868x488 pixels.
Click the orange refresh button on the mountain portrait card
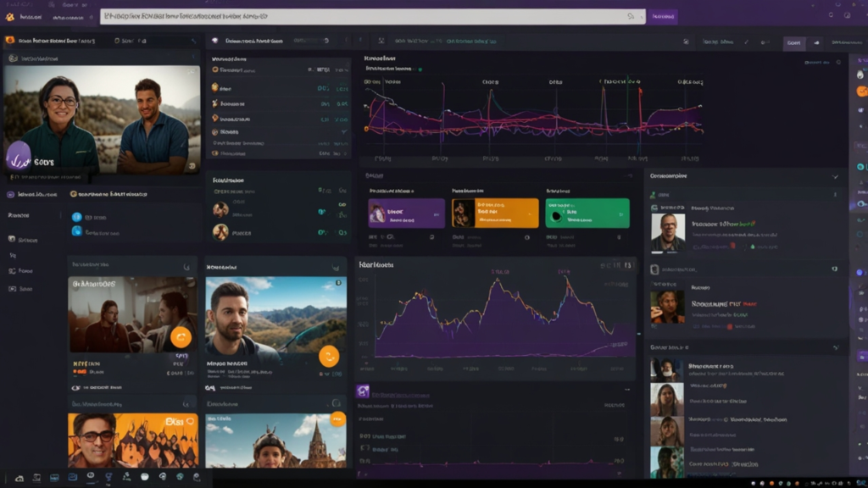tap(329, 357)
